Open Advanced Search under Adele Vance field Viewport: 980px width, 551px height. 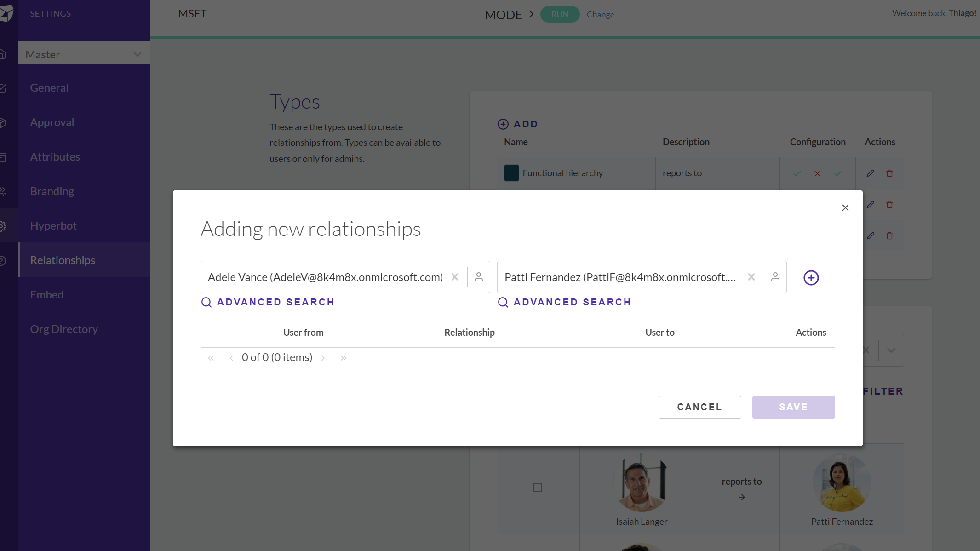click(x=268, y=302)
